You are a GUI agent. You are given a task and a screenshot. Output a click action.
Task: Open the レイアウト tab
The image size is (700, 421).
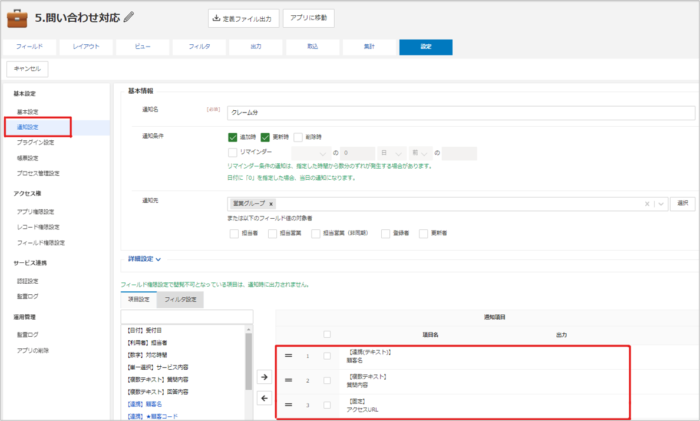click(x=86, y=46)
